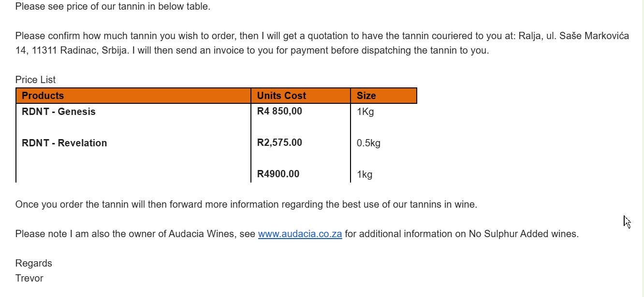Click the sentence about price of tannin
Viewport: 644px width, 297px height.
(x=113, y=6)
